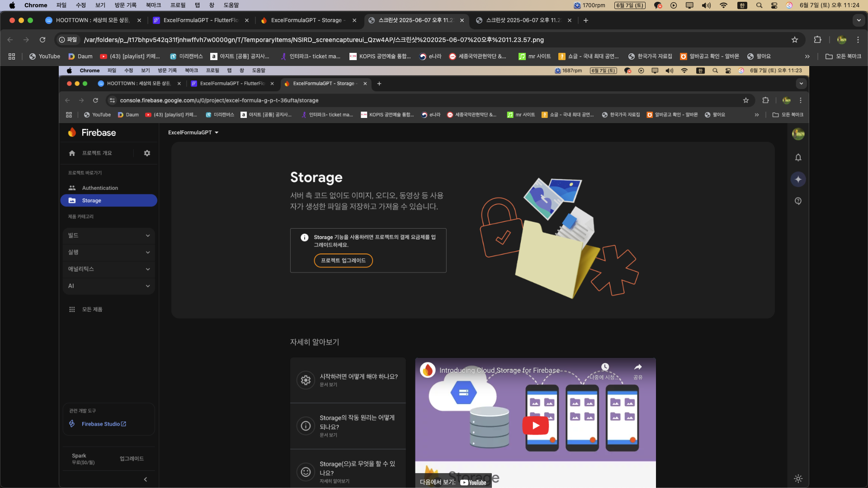This screenshot has width=868, height=488.
Task: Expand the 빌드 category in Firebase sidebar
Action: click(109, 235)
